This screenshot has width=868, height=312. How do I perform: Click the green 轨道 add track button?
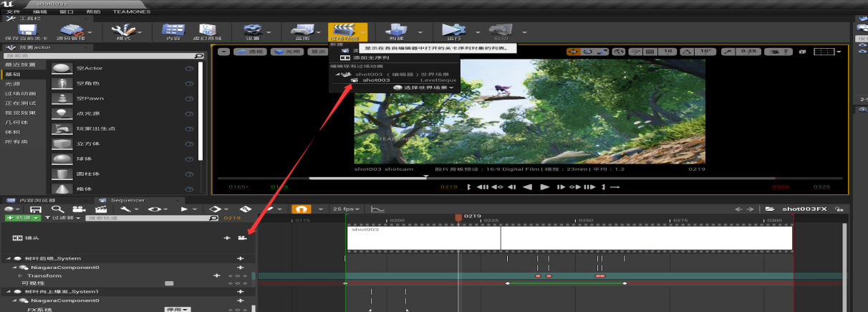(21, 217)
